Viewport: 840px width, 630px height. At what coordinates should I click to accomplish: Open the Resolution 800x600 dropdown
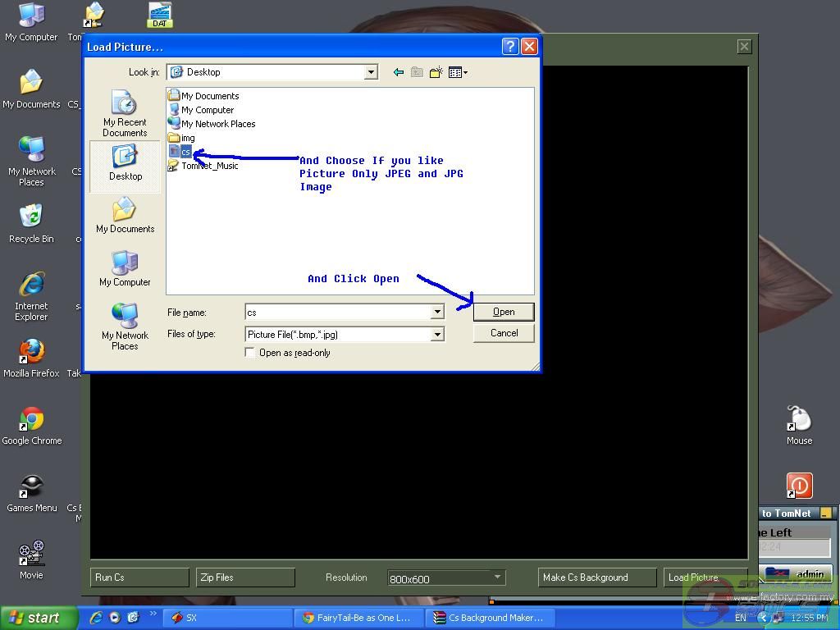[x=496, y=577]
